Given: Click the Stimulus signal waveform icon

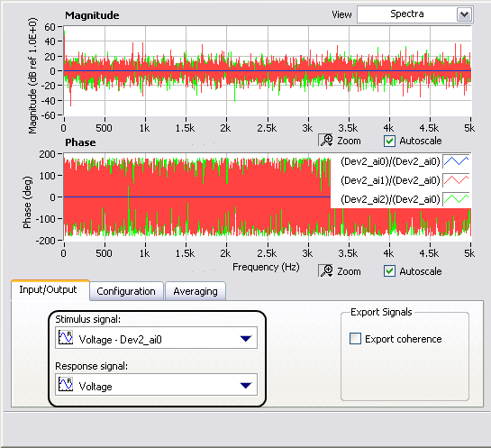Looking at the screenshot, I should (66, 338).
